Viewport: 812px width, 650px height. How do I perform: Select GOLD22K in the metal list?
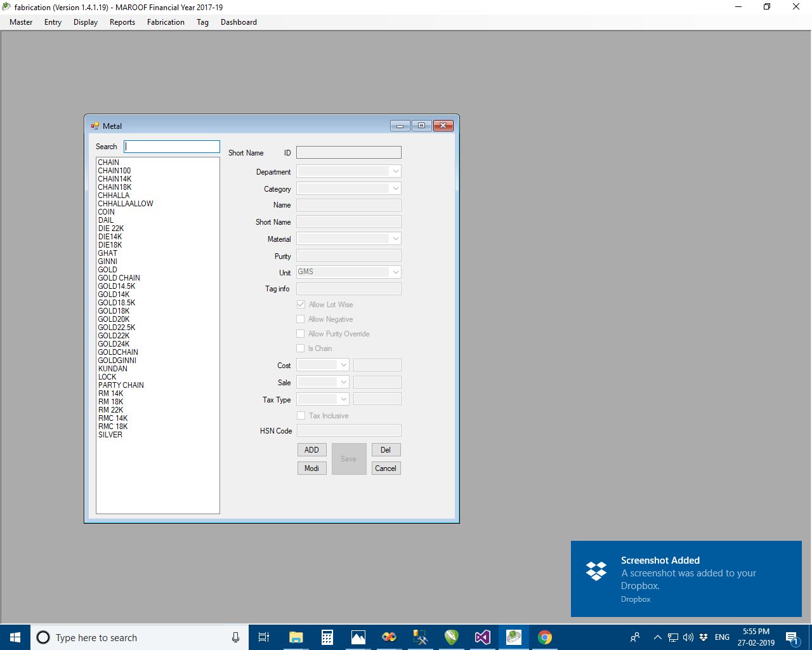point(114,336)
